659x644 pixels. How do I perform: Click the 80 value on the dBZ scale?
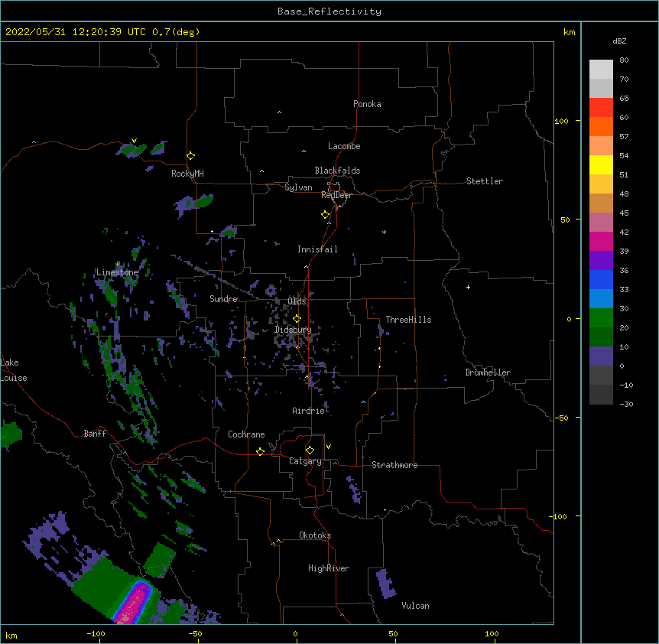tap(624, 60)
